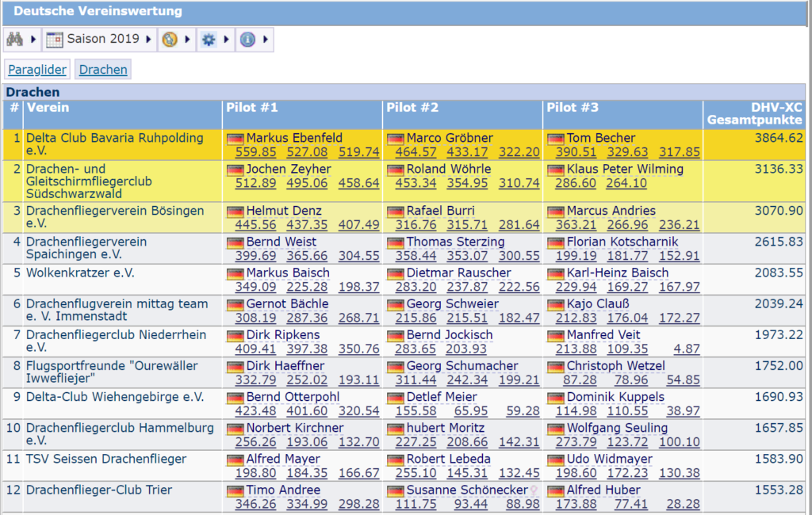Click the total 3864.62 in row 1
The height and width of the screenshot is (515, 812).
[779, 138]
